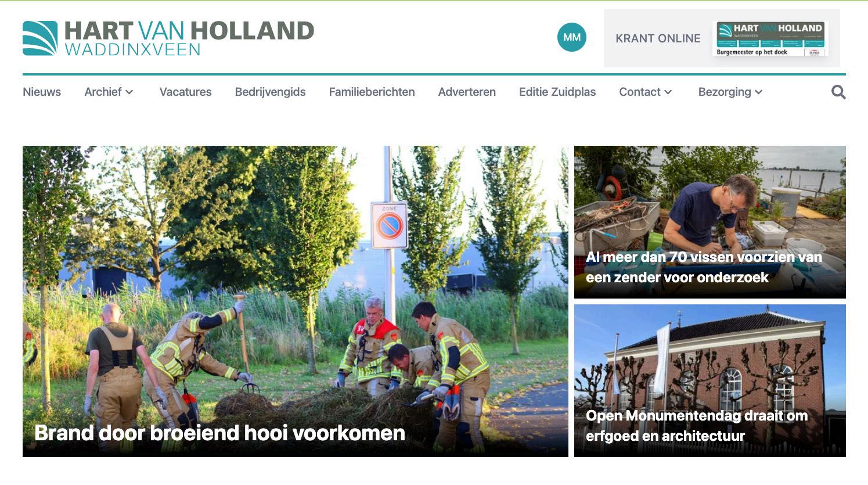Open the Nieuws menu item
The image size is (868, 485).
click(x=42, y=92)
